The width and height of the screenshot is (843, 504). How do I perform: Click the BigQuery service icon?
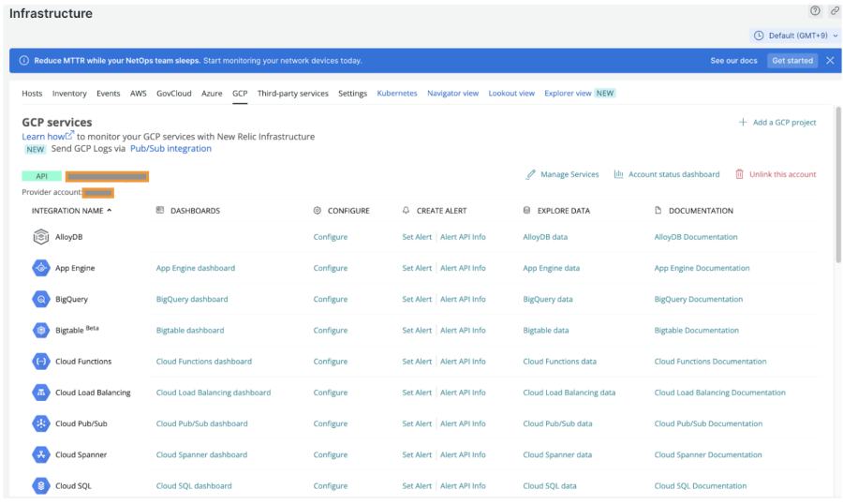click(x=41, y=299)
